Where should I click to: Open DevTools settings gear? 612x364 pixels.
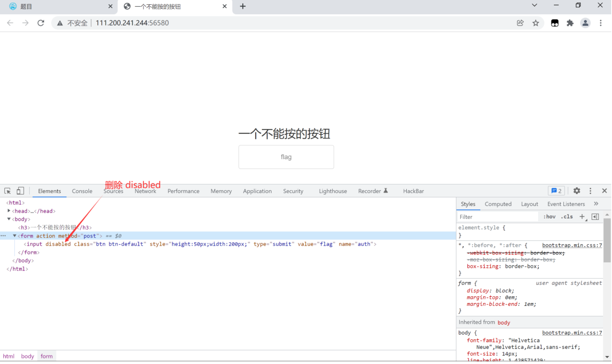577,191
